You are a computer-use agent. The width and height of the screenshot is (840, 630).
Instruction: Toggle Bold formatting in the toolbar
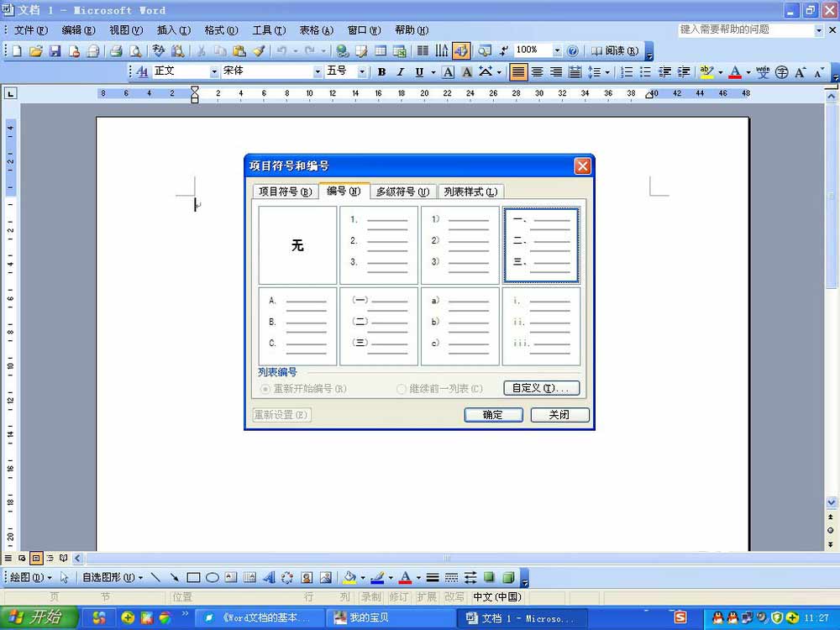(x=381, y=72)
